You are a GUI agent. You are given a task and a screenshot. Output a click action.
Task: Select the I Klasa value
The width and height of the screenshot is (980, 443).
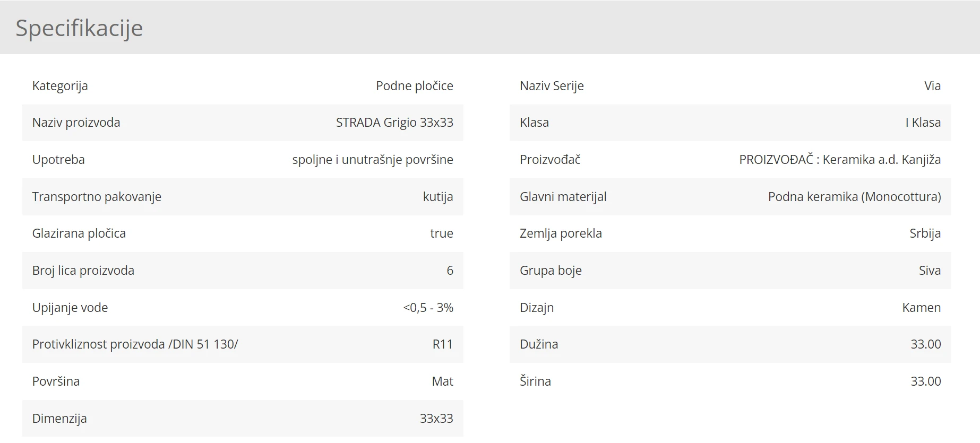coord(923,123)
